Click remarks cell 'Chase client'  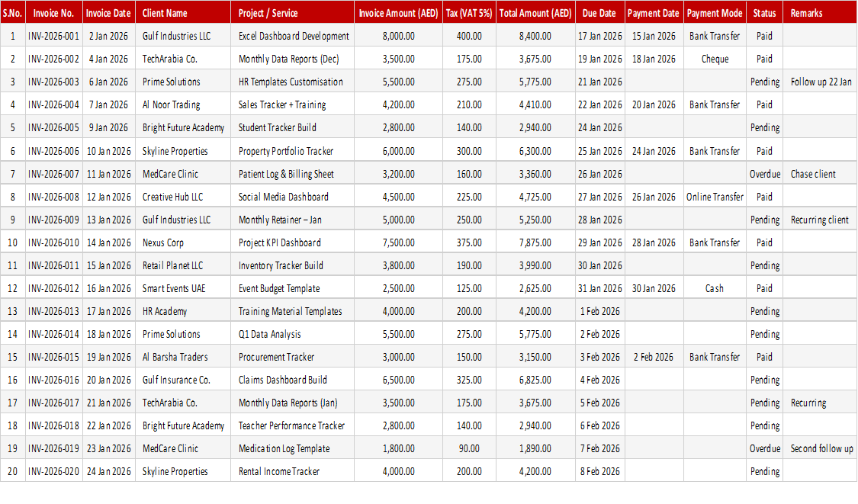[820, 174]
